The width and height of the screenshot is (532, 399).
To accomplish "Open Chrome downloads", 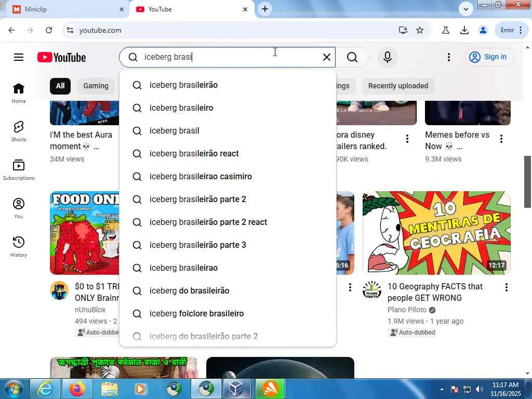I will point(464,30).
